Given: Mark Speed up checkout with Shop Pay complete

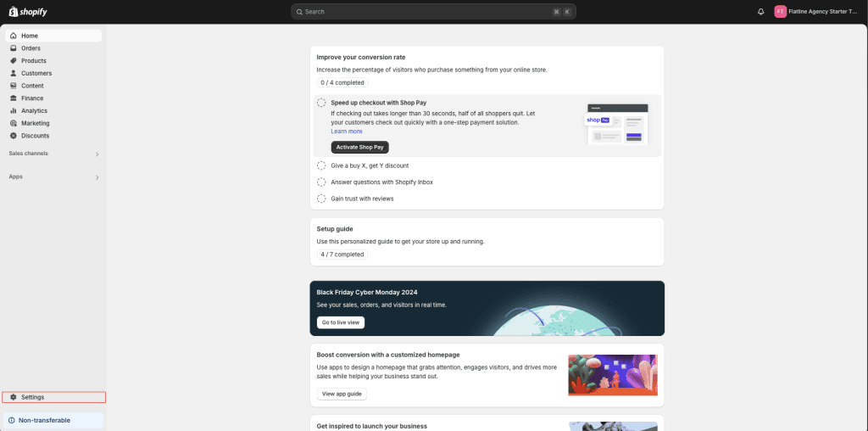Looking at the screenshot, I should pyautogui.click(x=321, y=103).
